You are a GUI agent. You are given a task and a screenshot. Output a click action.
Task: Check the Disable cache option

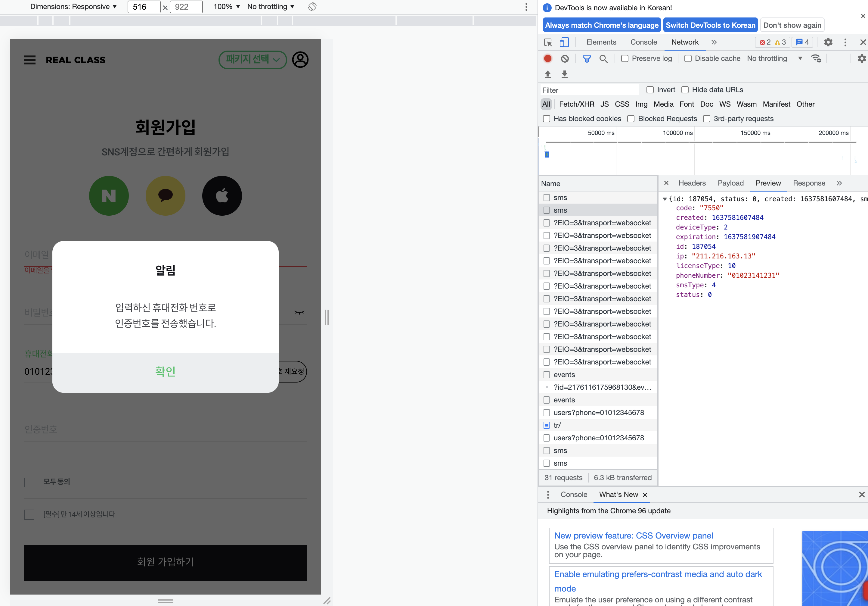[x=688, y=59]
